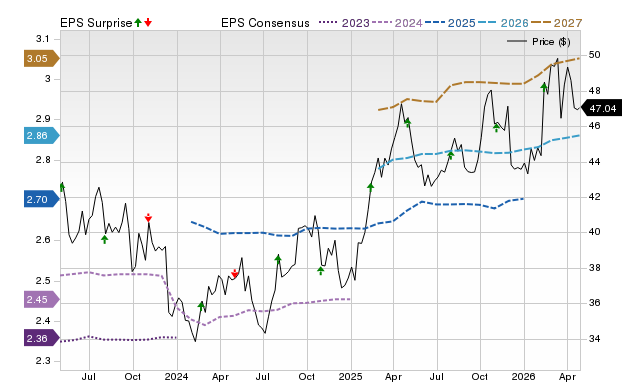Image resolution: width=640 pixels, height=382 pixels.
Task: Toggle the 2023 consensus legend entry
Action: (x=344, y=23)
